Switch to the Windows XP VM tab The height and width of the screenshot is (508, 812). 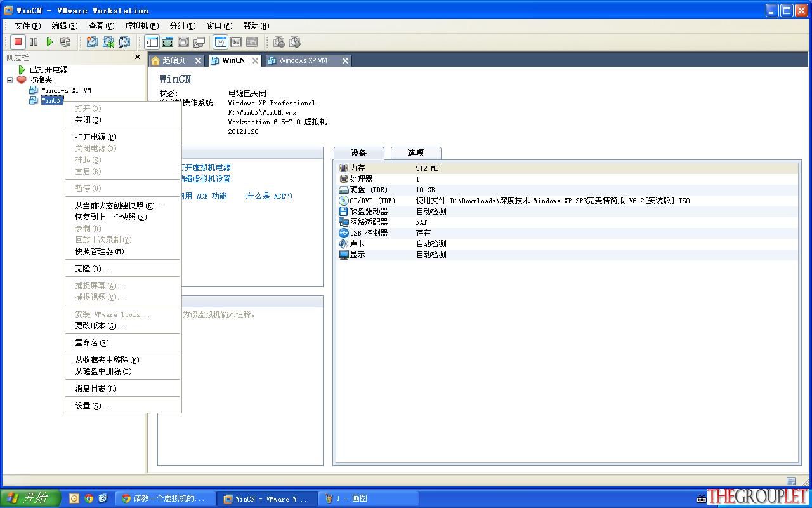click(303, 60)
